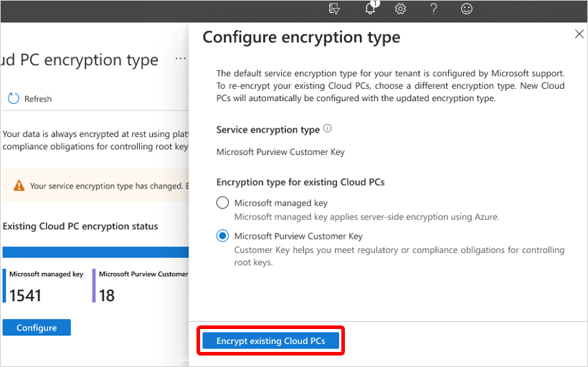Close the Configure encryption type panel
This screenshot has width=588, height=367.
tap(579, 34)
